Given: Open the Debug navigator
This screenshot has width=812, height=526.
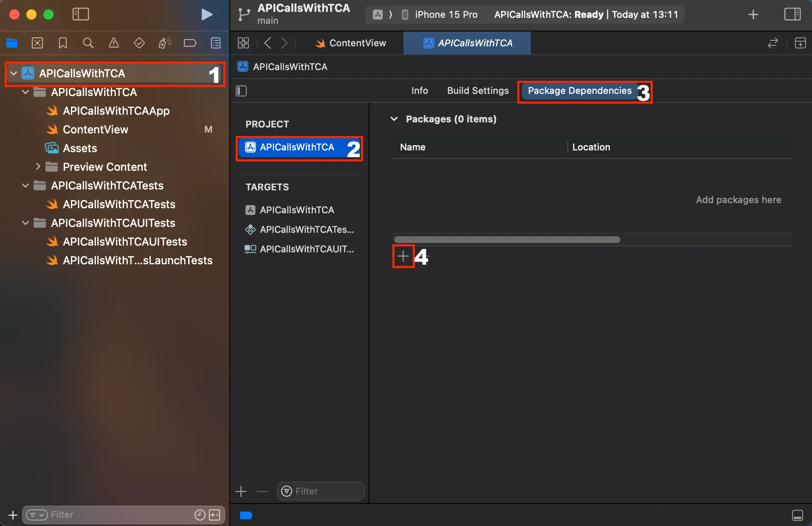Looking at the screenshot, I should (x=165, y=43).
